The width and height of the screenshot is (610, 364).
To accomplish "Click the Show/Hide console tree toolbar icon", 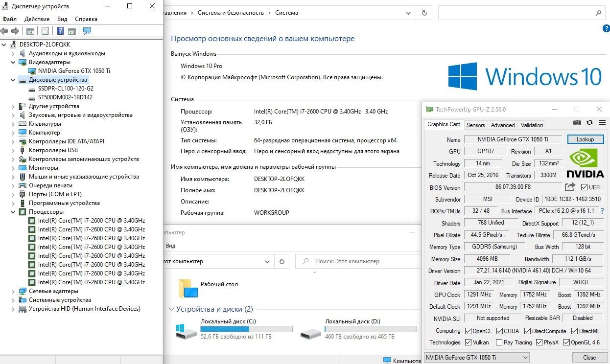I will point(30,31).
